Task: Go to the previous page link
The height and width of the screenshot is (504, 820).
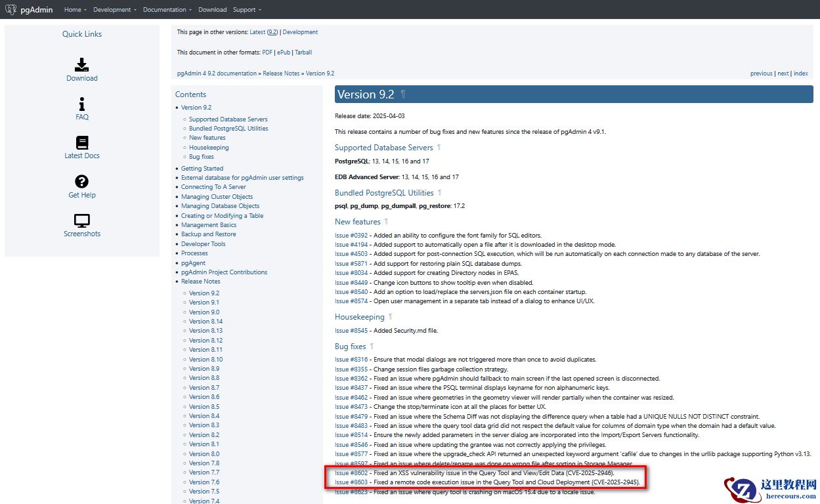Action: tap(762, 73)
